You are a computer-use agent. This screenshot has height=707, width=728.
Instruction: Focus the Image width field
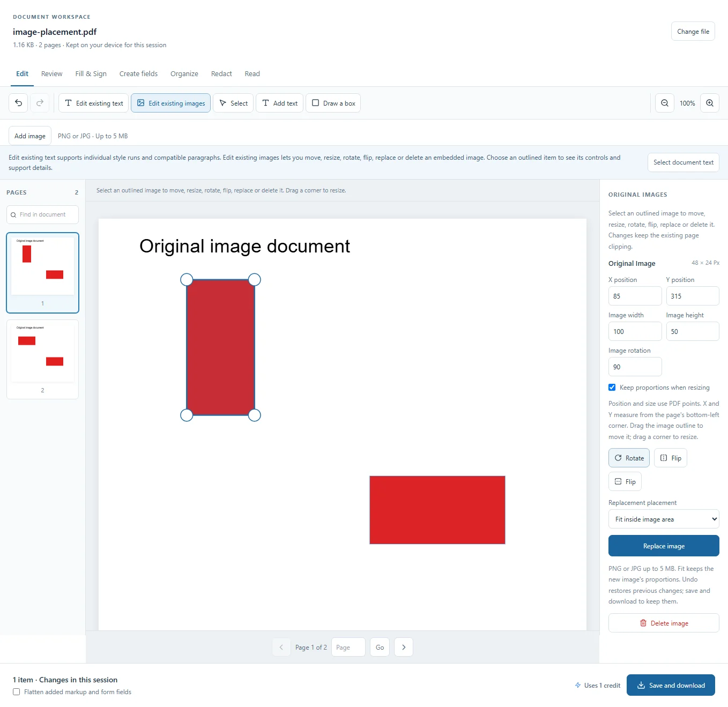[635, 331]
